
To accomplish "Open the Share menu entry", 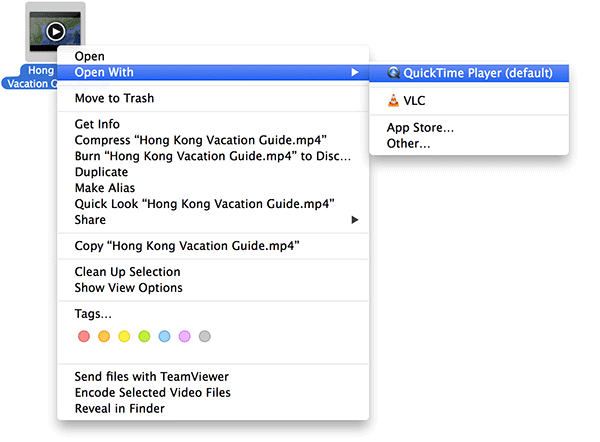I will 213,220.
